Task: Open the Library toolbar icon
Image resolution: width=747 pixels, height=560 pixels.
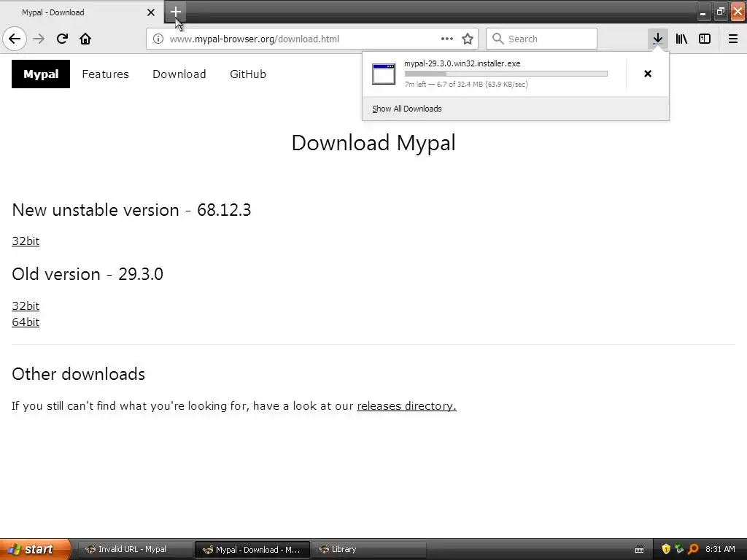Action: pyautogui.click(x=681, y=39)
